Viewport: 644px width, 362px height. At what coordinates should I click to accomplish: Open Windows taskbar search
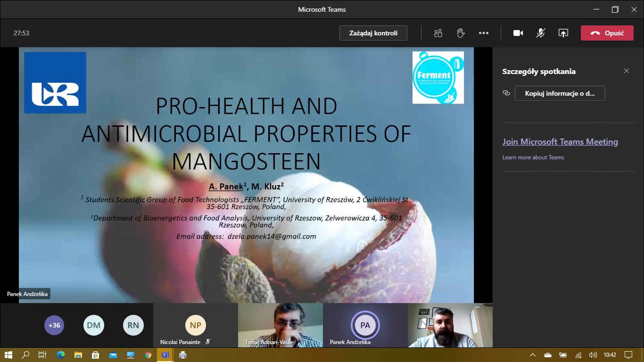(25, 355)
